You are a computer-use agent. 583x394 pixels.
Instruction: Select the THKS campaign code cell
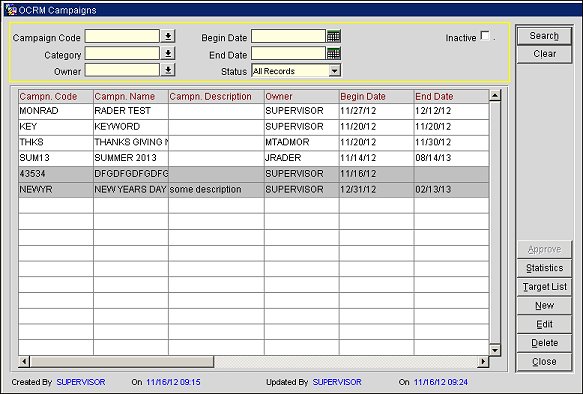coord(56,143)
